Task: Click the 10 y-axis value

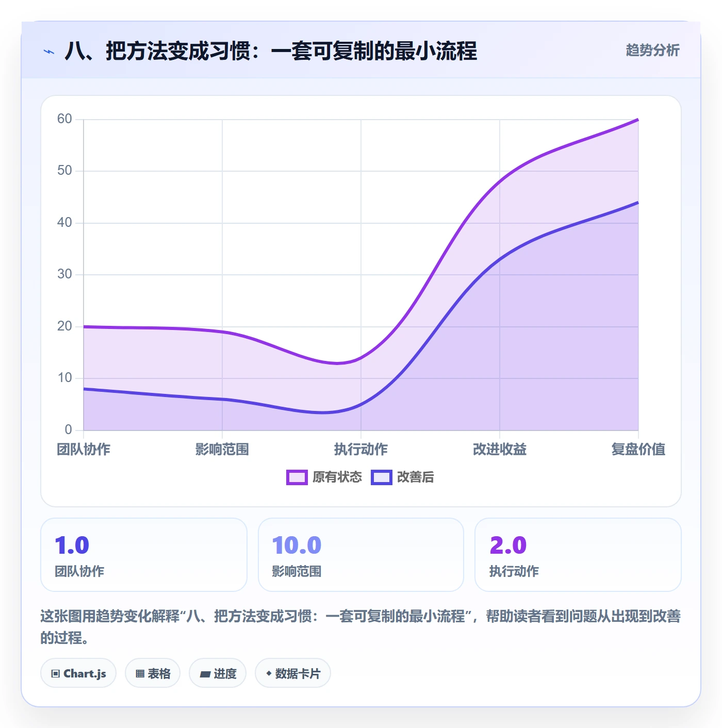Action: point(64,378)
